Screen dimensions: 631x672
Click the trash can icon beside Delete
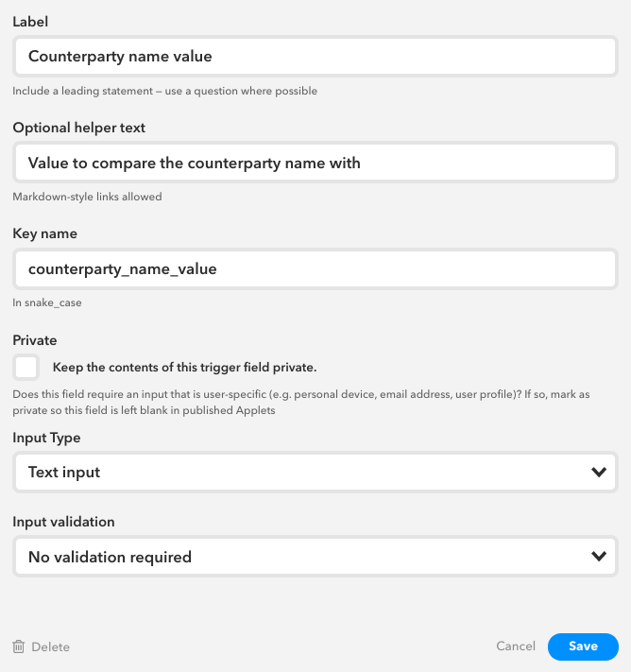[x=19, y=646]
